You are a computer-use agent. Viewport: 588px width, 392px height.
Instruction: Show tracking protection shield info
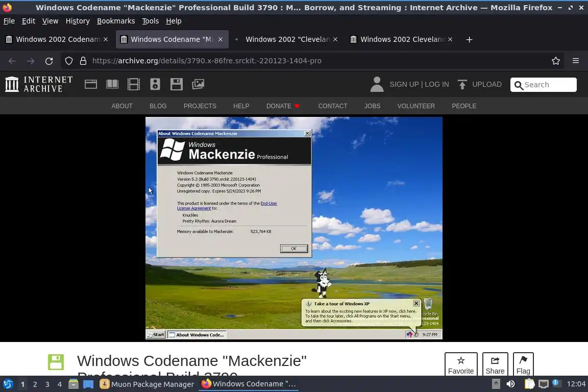[68, 61]
